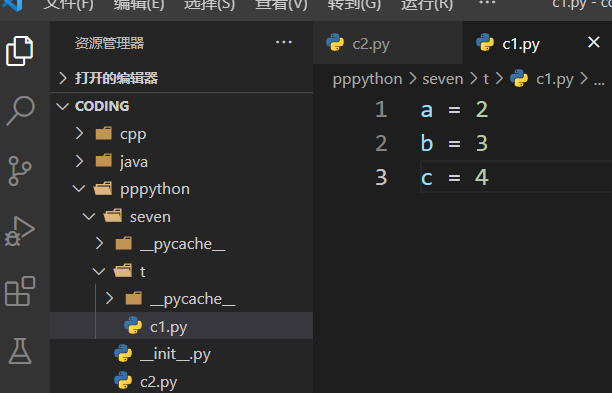
Task: Open the Go (转到) menu
Action: (x=354, y=5)
